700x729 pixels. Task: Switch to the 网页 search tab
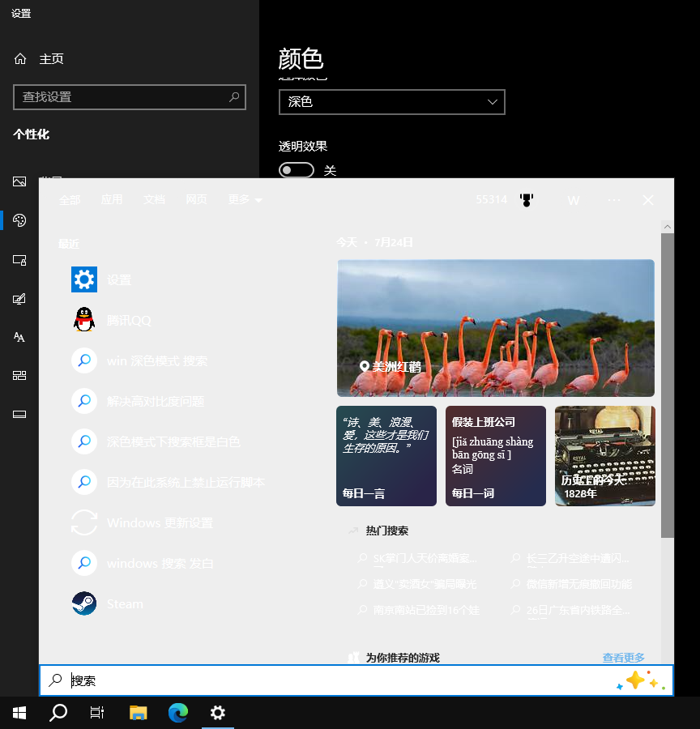click(x=196, y=200)
